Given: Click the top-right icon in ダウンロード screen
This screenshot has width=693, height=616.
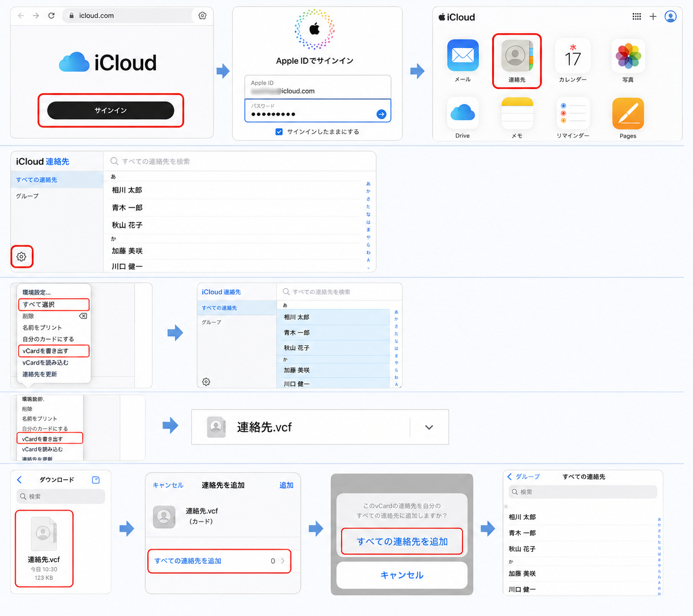Looking at the screenshot, I should click(x=96, y=480).
